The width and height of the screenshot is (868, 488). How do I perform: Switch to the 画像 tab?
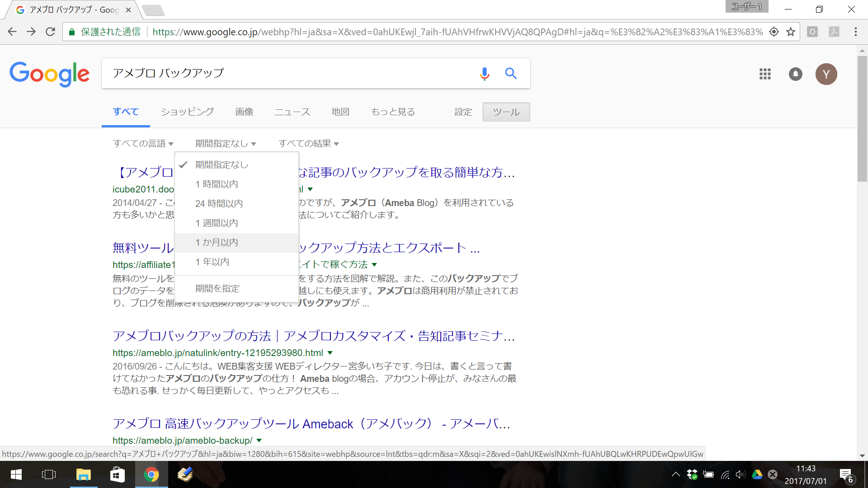click(244, 112)
